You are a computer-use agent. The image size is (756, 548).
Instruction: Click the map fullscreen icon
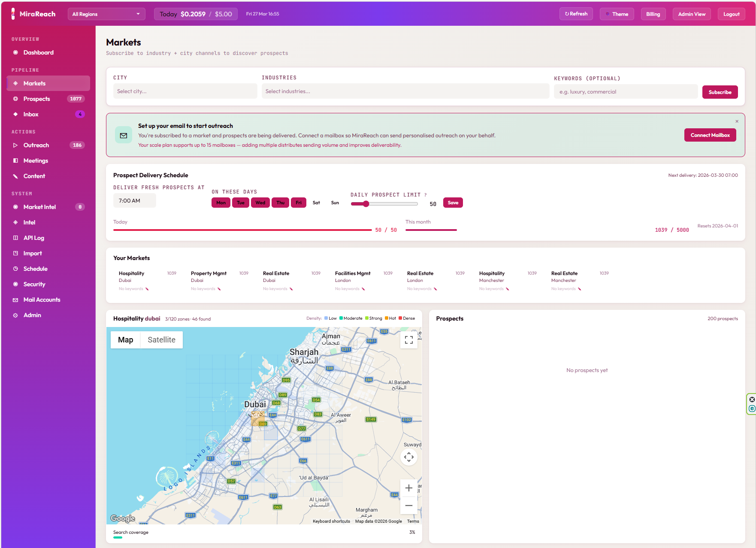click(408, 340)
